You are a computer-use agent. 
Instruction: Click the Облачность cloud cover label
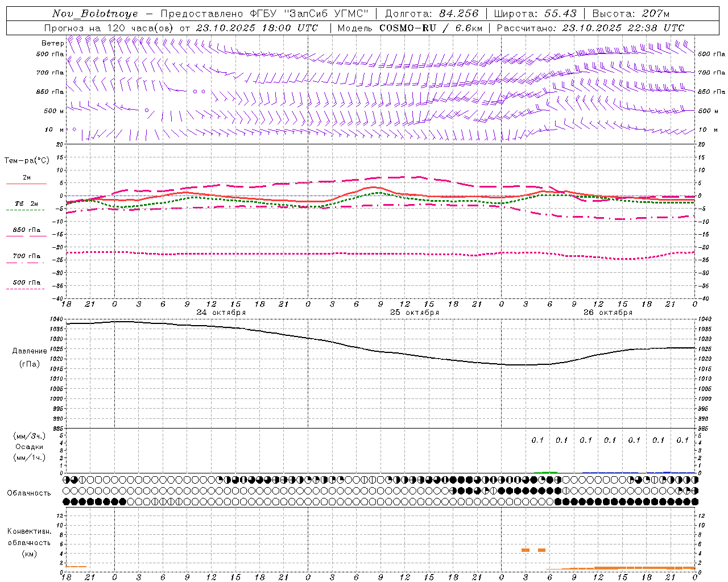pos(29,493)
